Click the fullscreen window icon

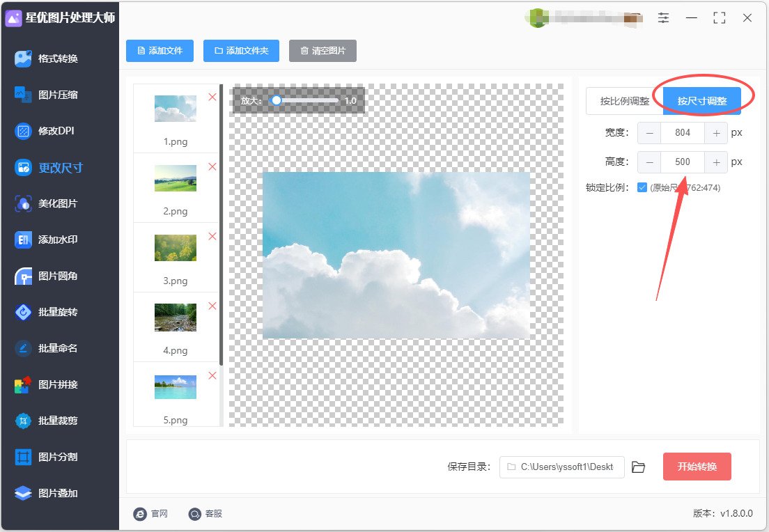click(719, 18)
